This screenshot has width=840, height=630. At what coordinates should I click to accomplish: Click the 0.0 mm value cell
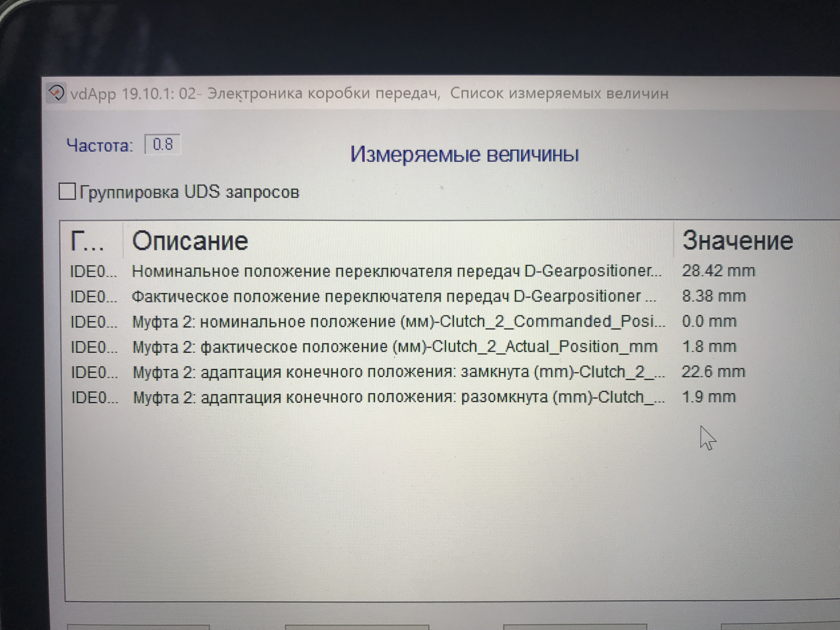point(709,322)
